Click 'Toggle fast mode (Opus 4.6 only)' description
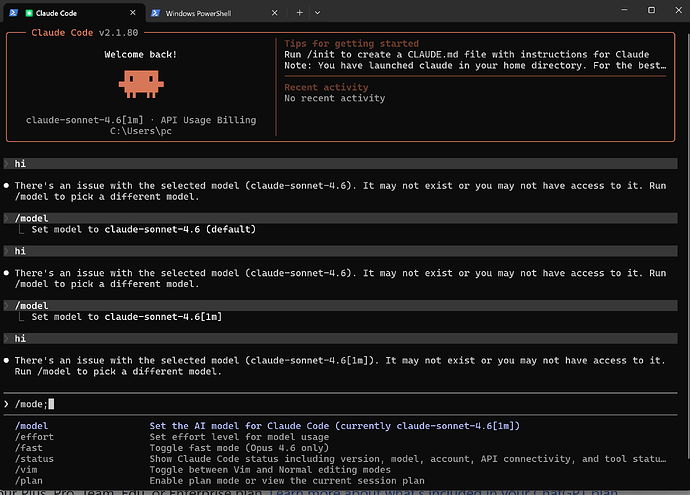Viewport: 690px width, 495px height. (x=239, y=448)
